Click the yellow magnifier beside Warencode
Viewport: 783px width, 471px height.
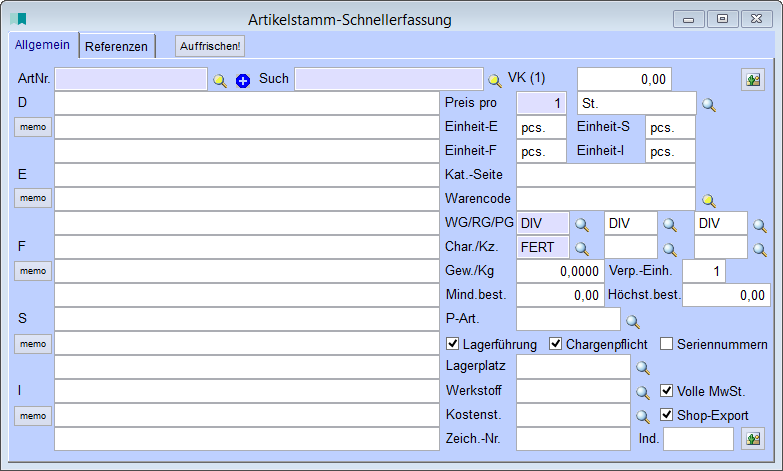[x=709, y=201]
